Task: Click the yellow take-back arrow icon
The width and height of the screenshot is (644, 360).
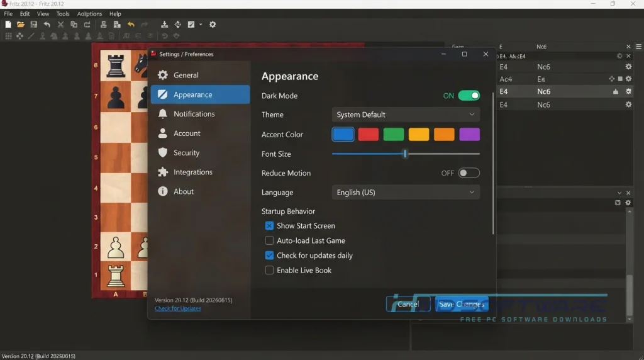Action: [x=131, y=25]
